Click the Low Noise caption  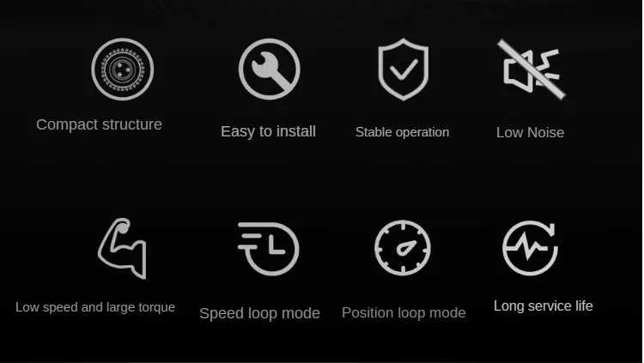pyautogui.click(x=531, y=133)
